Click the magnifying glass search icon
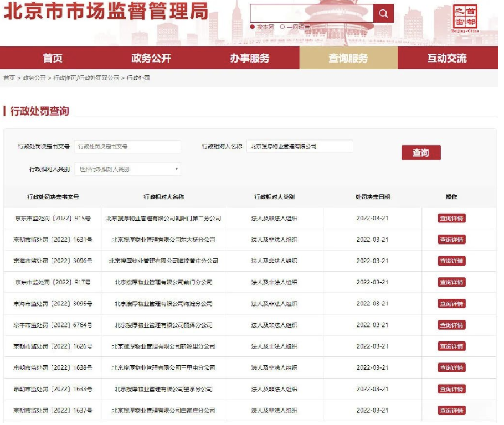 tap(384, 13)
